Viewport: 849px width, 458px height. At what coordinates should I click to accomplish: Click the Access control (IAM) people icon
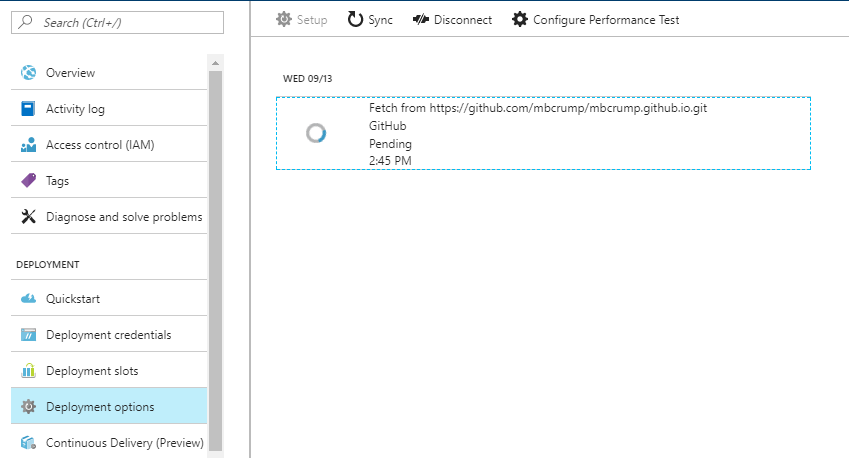28,145
